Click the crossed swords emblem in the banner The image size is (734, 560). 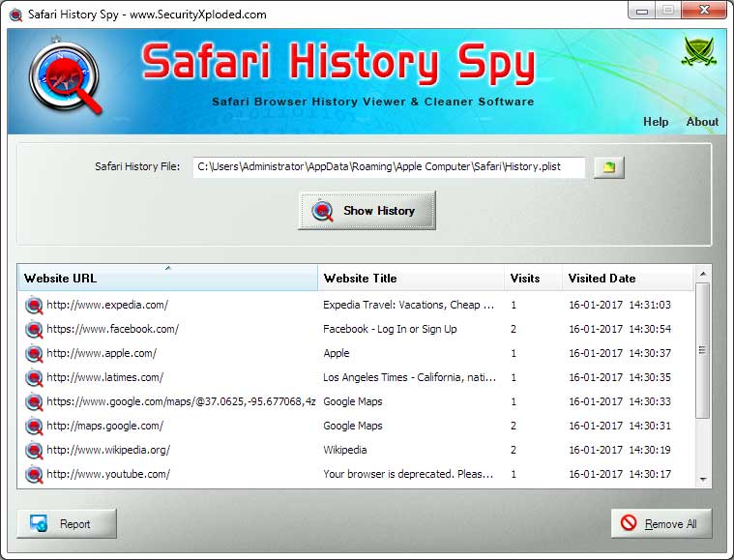698,52
